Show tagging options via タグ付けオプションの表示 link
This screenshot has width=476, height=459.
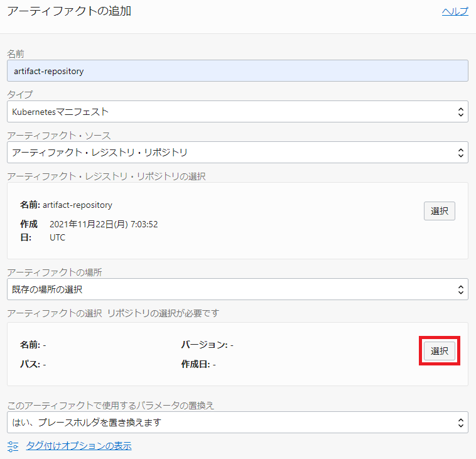[x=78, y=446]
